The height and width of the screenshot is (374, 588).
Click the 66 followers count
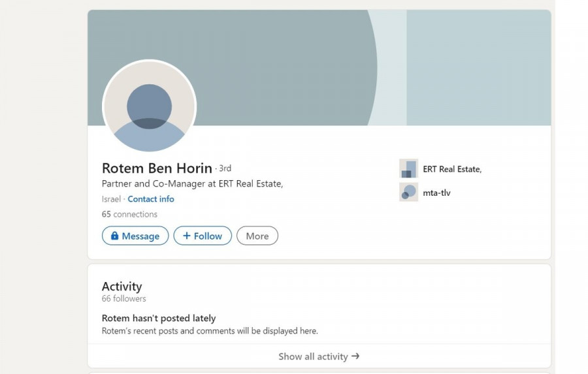click(124, 299)
